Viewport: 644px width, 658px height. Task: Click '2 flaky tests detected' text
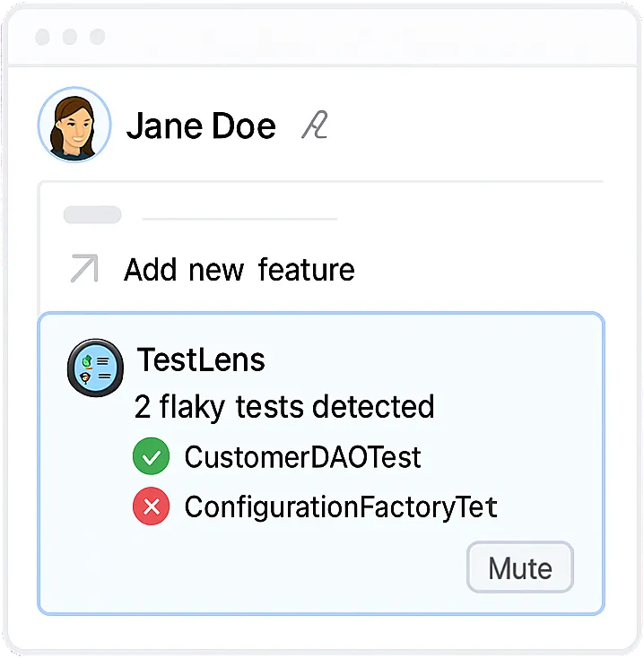(284, 407)
